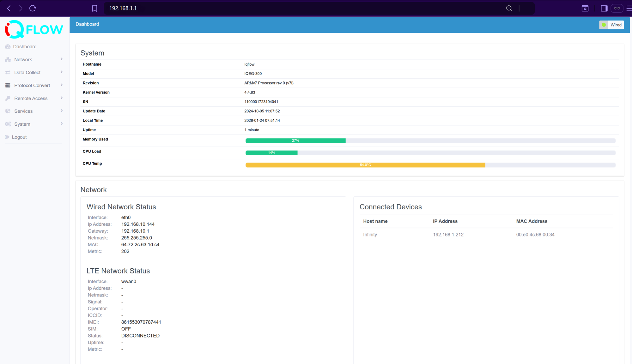Open the System settings gear icon
Viewport: 632px width, 364px height.
8,124
